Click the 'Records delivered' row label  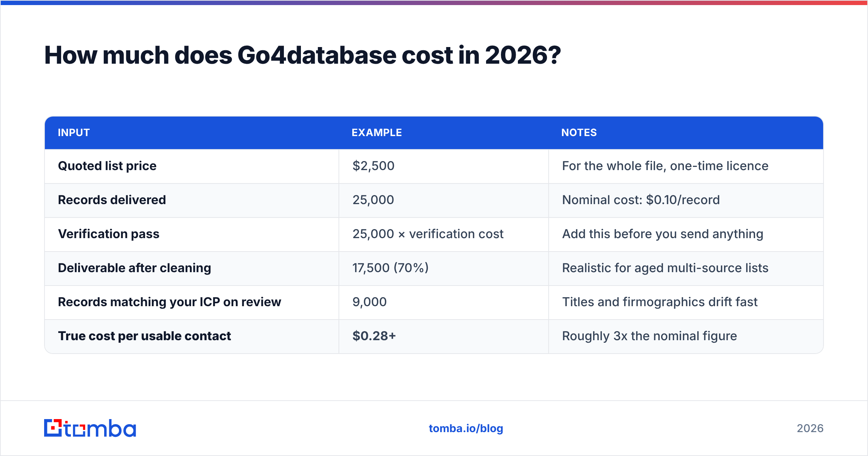tap(112, 200)
